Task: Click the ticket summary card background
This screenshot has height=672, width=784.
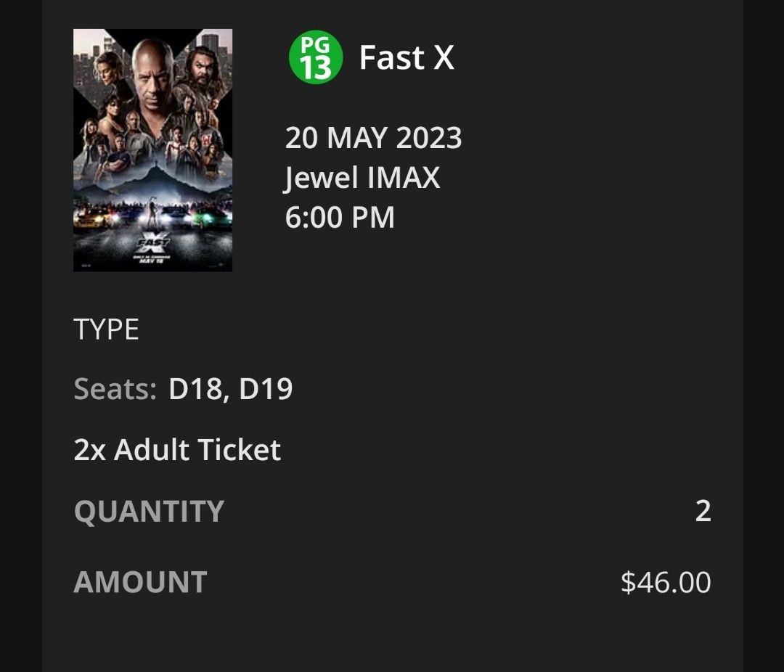Action: click(508, 334)
